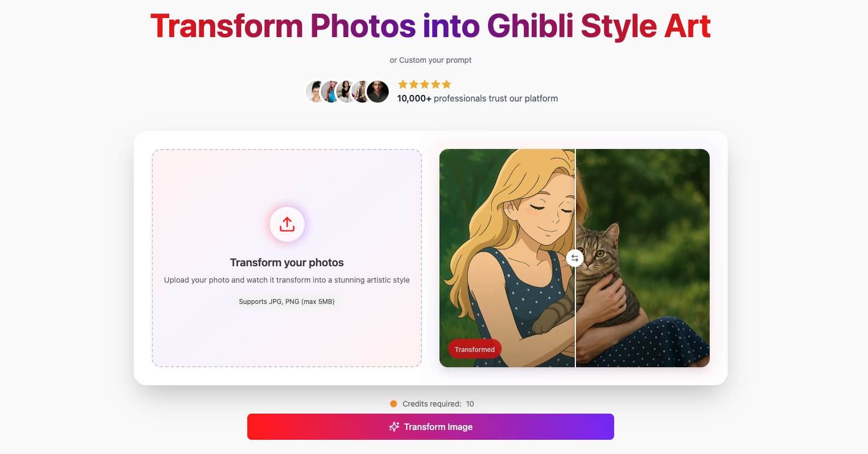The image size is (868, 454).
Task: Click the original cat photo side
Action: [x=643, y=258]
